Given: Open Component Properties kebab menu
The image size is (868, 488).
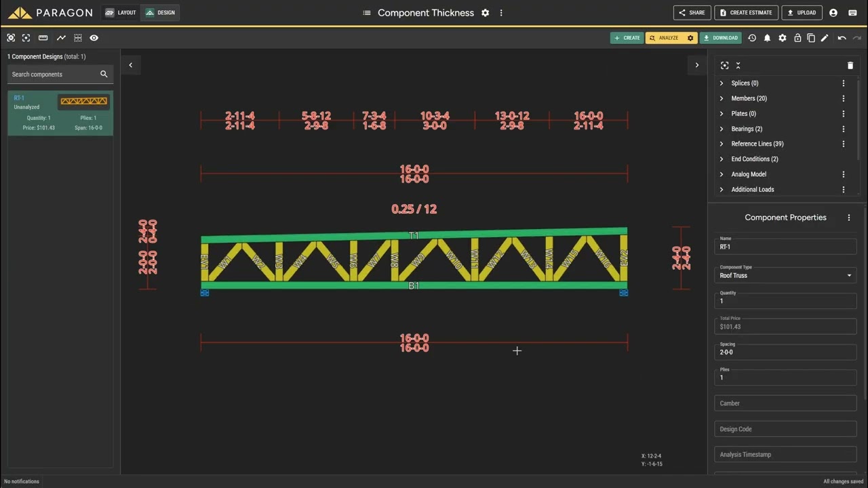Looking at the screenshot, I should (849, 218).
